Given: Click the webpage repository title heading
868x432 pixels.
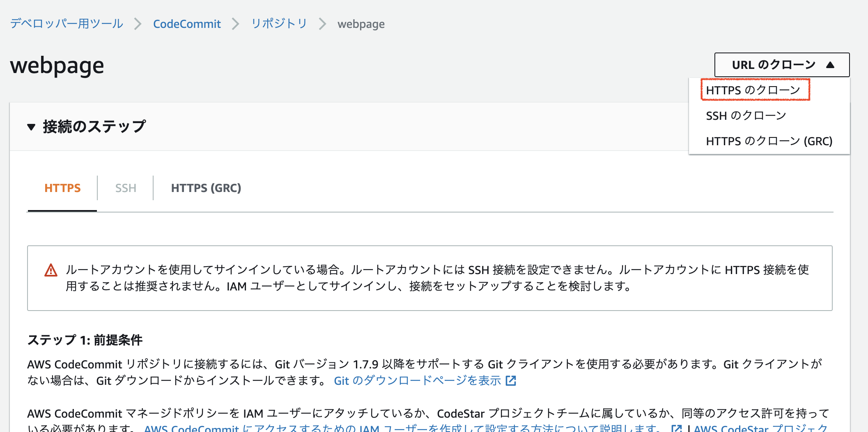Looking at the screenshot, I should click(57, 66).
